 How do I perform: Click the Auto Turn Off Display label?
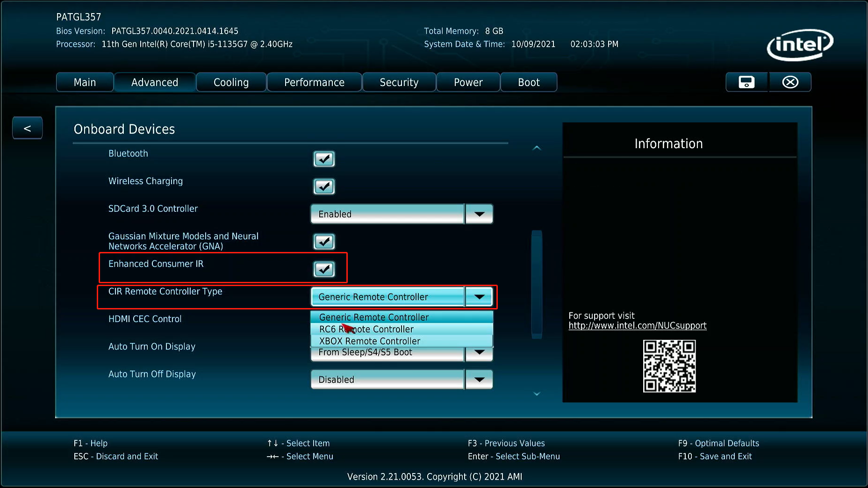(x=152, y=374)
